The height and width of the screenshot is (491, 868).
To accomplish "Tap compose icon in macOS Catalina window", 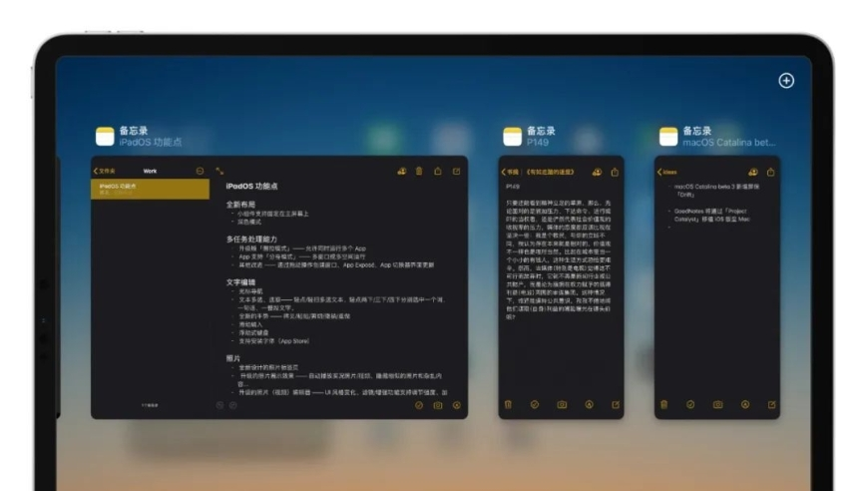I will tap(771, 404).
